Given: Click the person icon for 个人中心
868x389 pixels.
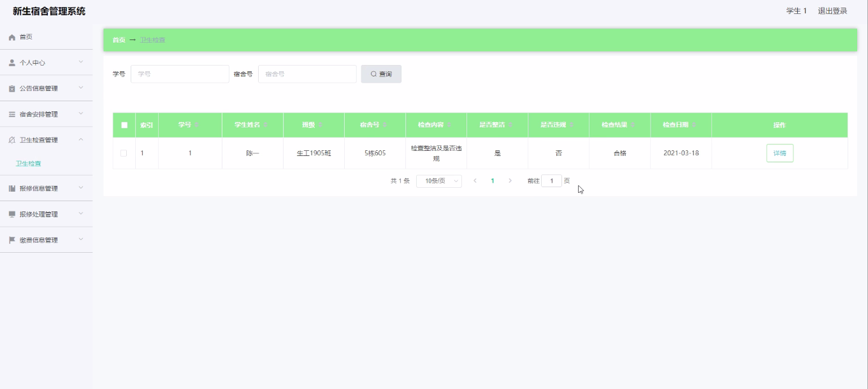Looking at the screenshot, I should [11, 63].
